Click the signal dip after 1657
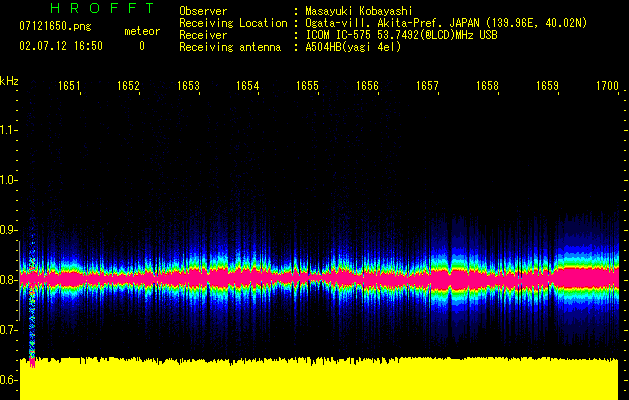Image resolution: width=629 pixels, height=400 pixels. tap(451, 277)
